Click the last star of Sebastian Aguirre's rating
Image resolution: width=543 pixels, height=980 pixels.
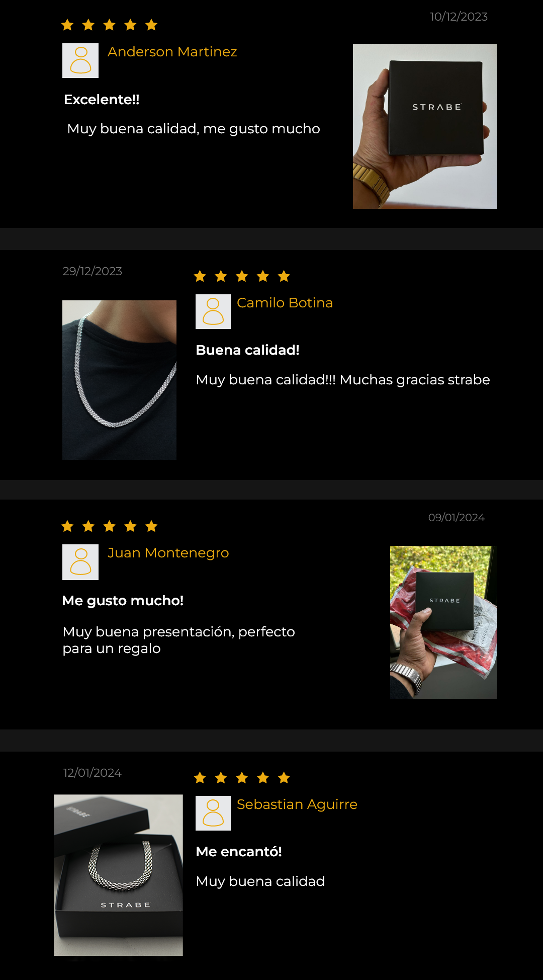[x=284, y=778]
